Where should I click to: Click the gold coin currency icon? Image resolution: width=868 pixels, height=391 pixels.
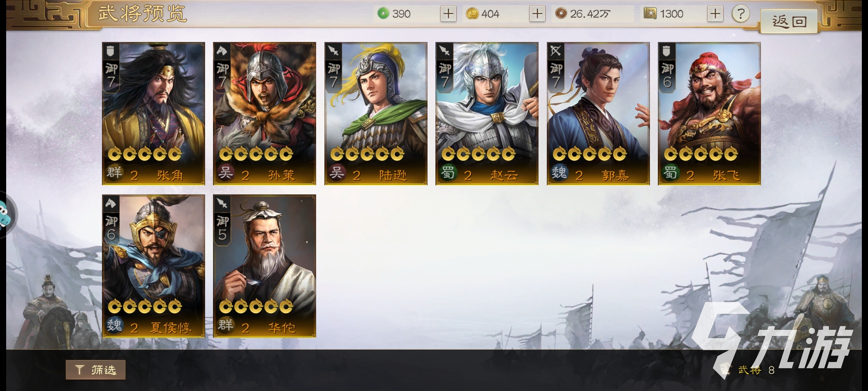pos(472,14)
